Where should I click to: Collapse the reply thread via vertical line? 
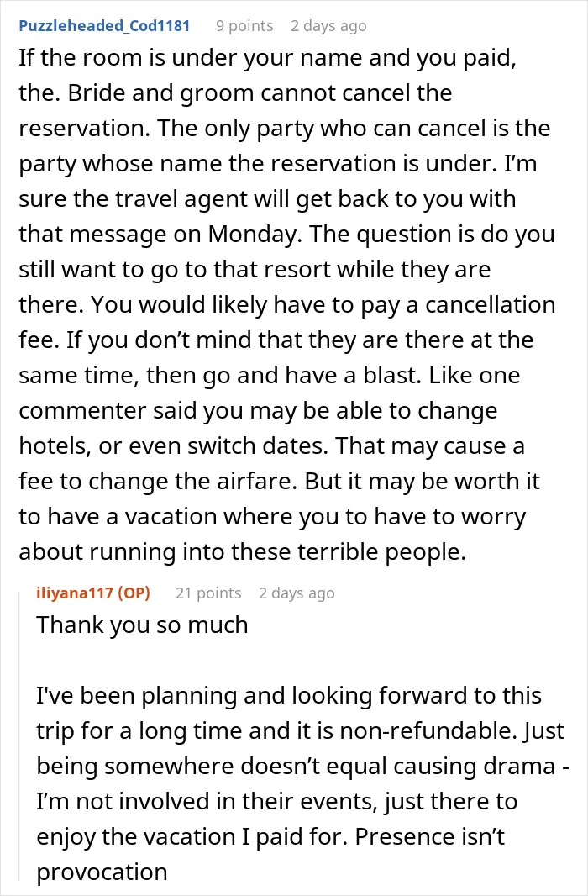click(20, 733)
